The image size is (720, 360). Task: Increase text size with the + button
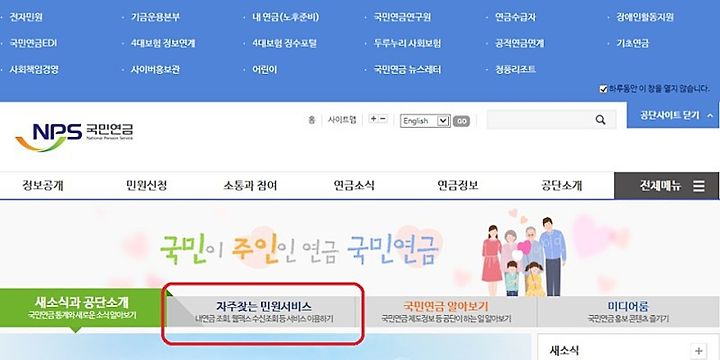pos(373,119)
